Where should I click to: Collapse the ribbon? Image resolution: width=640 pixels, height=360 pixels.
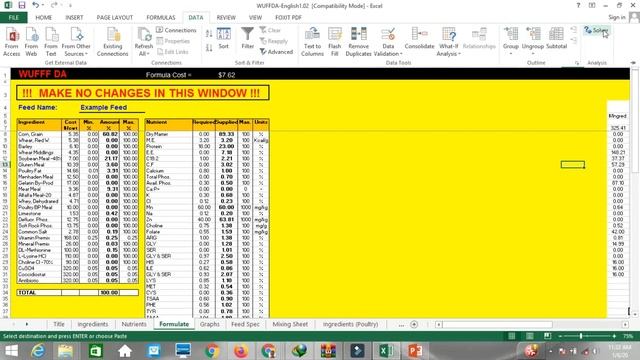633,63
